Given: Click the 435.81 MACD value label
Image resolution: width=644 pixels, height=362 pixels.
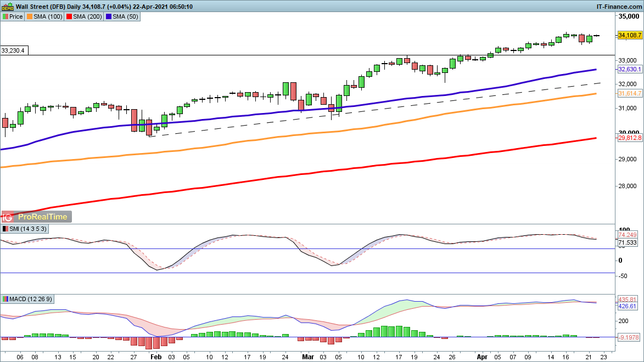Looking at the screenshot, I should (626, 299).
